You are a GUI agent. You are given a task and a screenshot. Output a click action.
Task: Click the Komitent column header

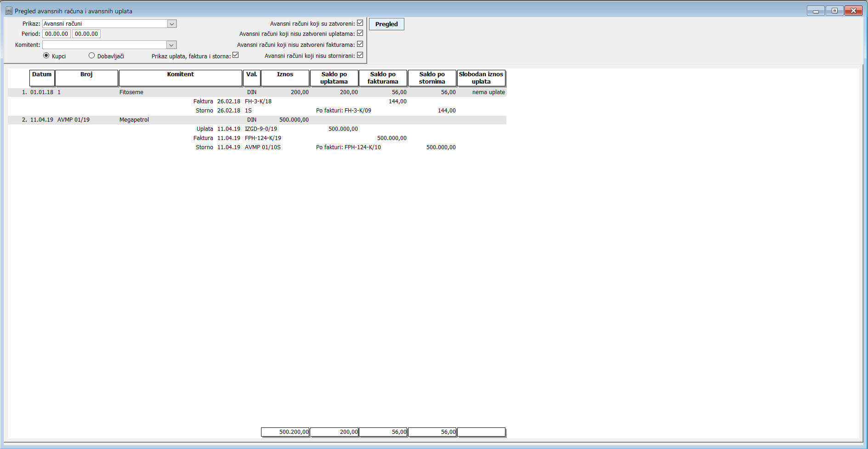pyautogui.click(x=181, y=78)
